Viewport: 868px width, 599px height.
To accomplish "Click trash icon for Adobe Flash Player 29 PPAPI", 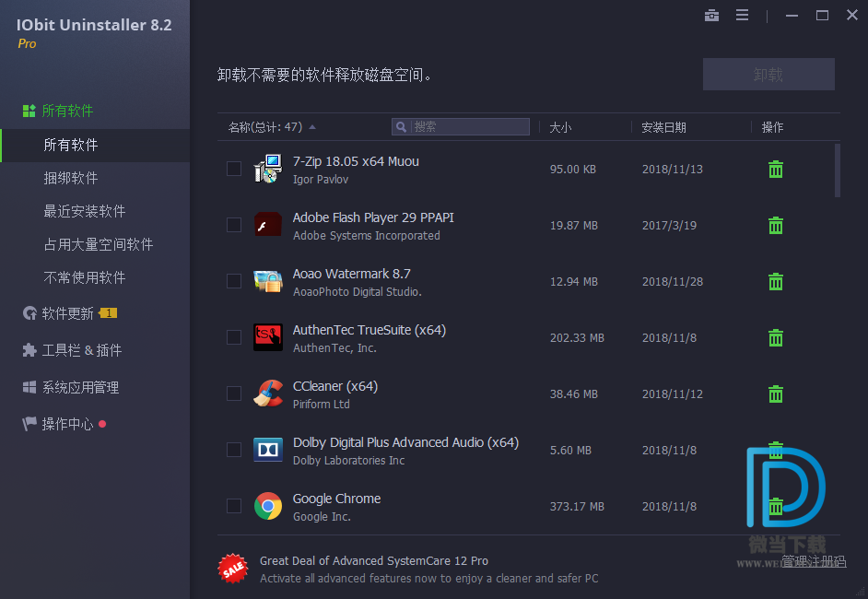I will [776, 226].
